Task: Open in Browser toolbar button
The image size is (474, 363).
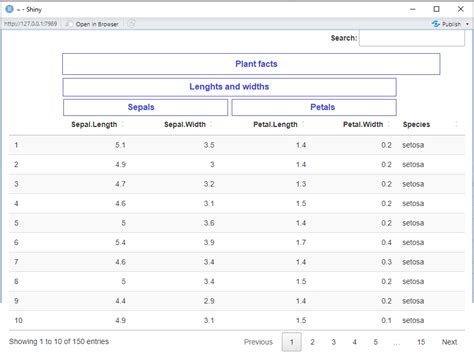Action: [x=93, y=24]
